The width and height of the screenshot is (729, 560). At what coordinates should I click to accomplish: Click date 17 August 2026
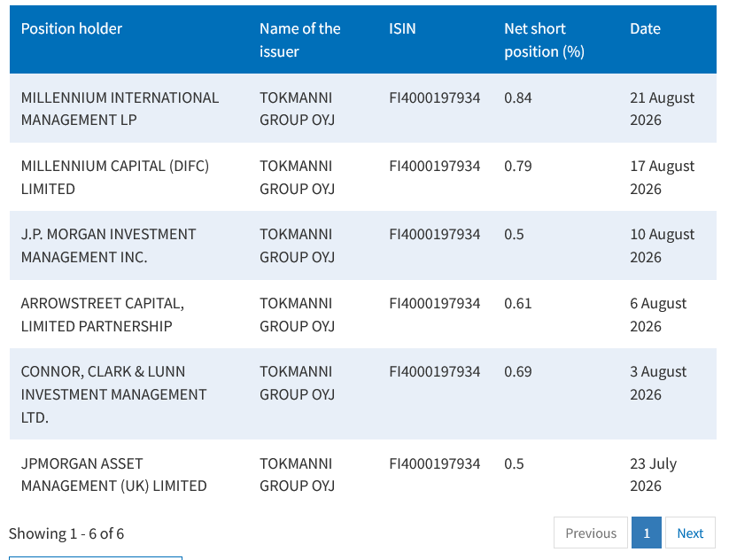point(662,177)
